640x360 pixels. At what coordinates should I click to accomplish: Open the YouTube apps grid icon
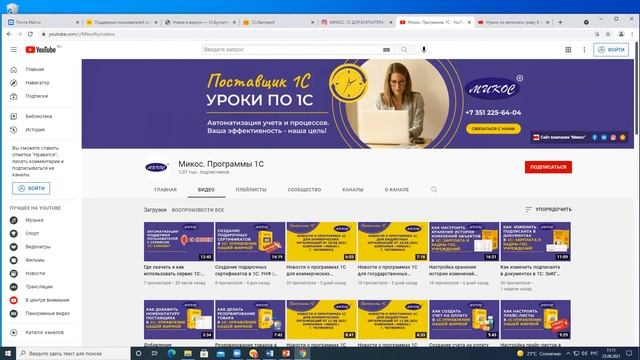(568, 49)
